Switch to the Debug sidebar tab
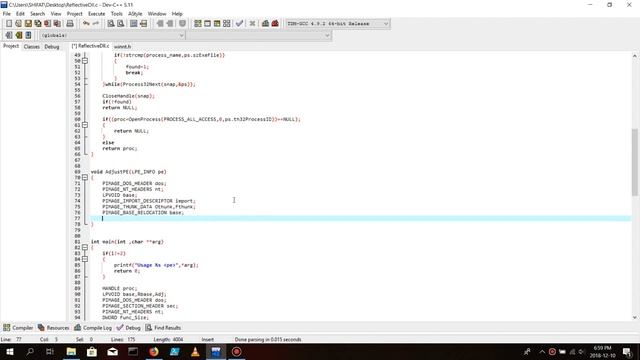640x360 pixels. point(52,47)
